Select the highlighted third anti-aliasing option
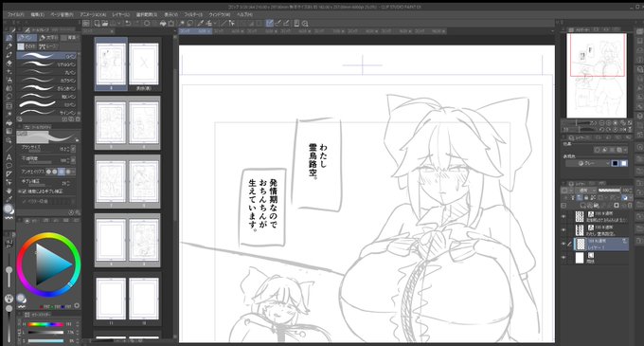Screen dimensions: 644x346 (62, 172)
